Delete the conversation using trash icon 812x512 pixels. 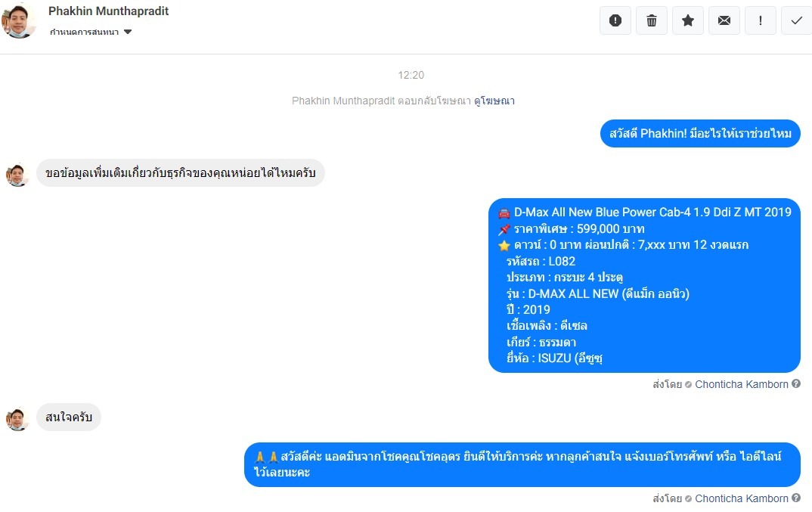(652, 20)
